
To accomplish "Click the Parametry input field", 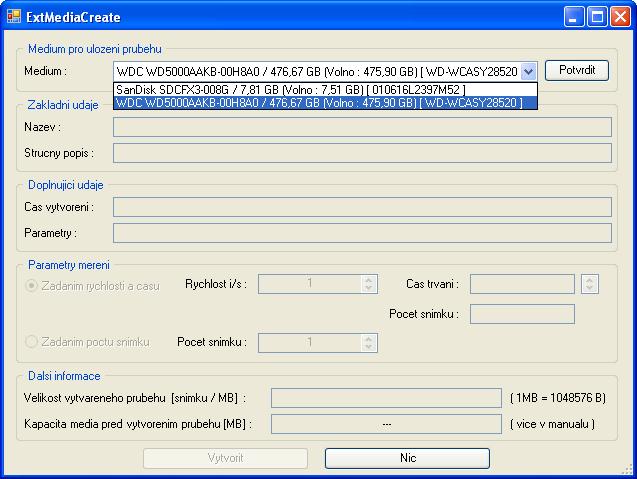I will click(x=362, y=233).
